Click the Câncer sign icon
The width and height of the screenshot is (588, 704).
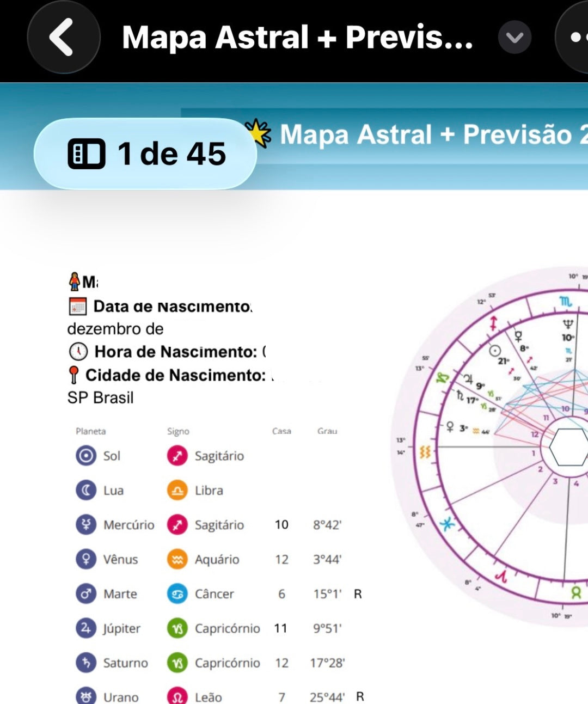177,593
